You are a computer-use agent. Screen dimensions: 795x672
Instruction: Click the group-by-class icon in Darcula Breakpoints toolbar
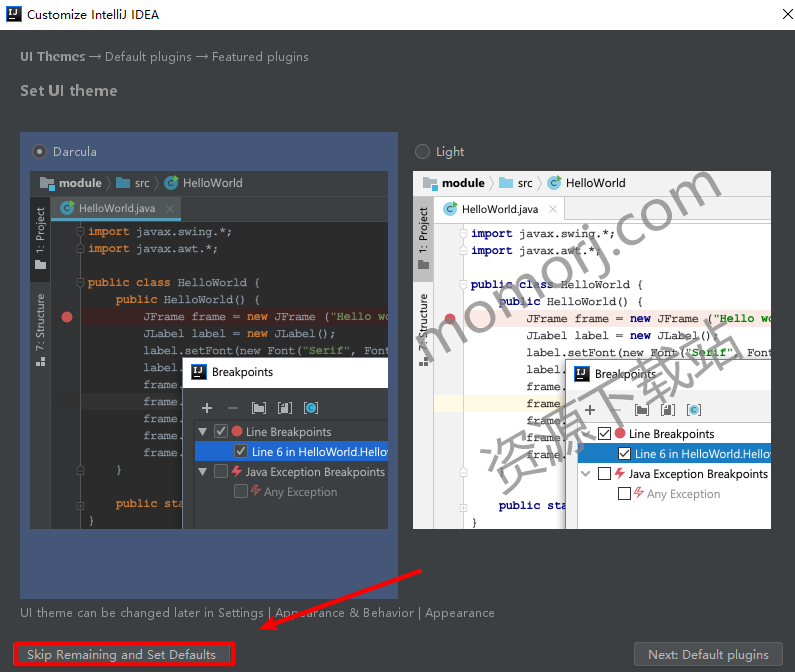tap(311, 408)
